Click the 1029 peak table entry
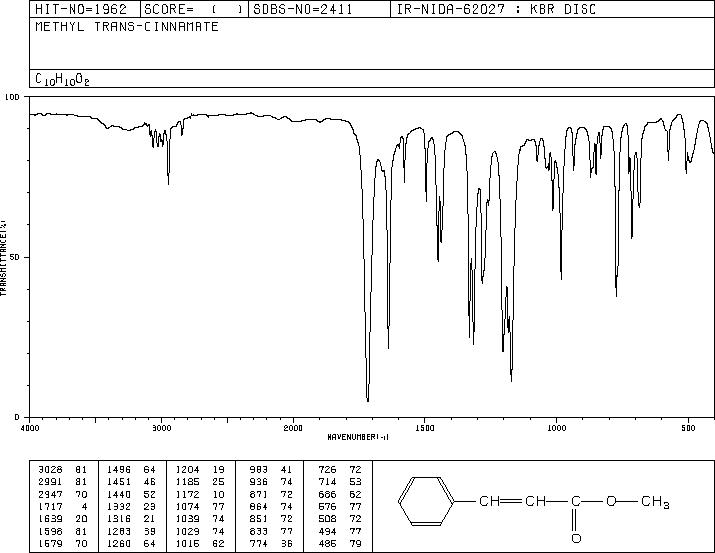 pyautogui.click(x=200, y=531)
